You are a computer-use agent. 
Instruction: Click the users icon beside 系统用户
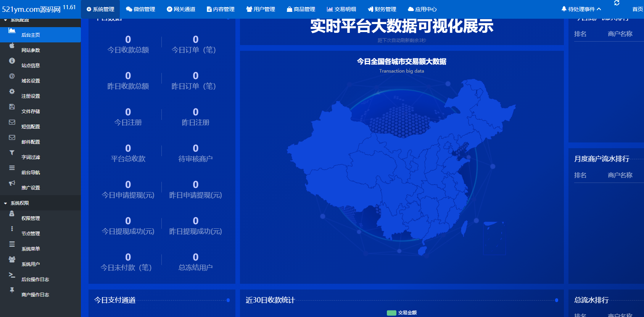coord(12,259)
